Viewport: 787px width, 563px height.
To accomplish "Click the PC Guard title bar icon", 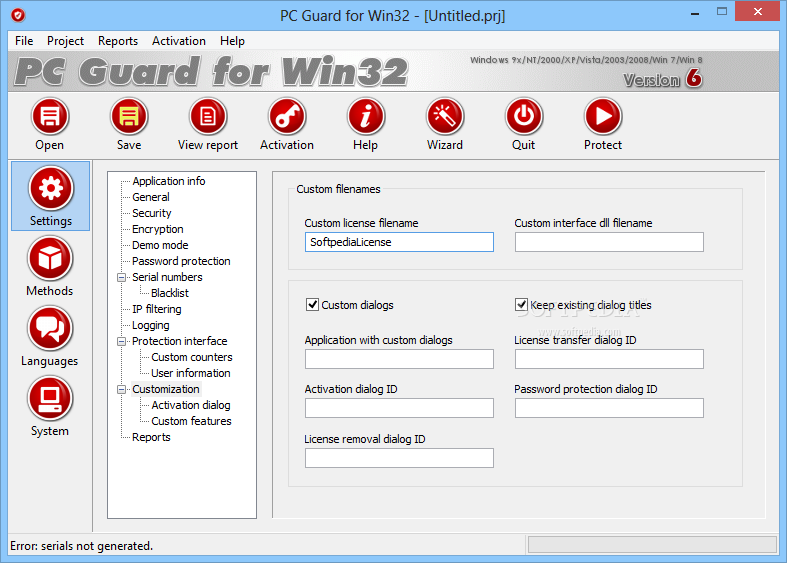I will (18, 16).
